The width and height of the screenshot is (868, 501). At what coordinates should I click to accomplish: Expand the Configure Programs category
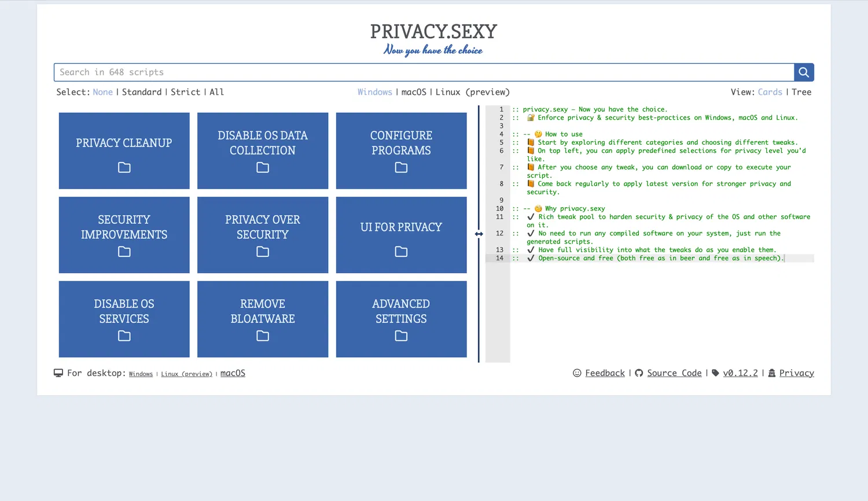pyautogui.click(x=401, y=151)
